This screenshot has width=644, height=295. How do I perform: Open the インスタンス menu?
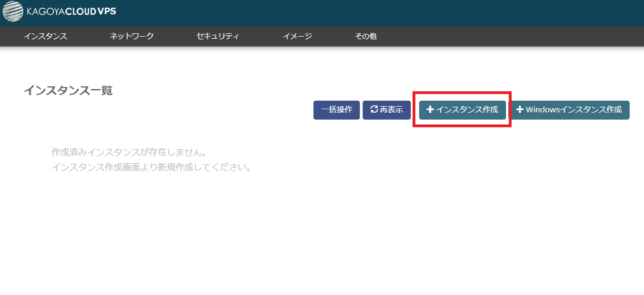(45, 36)
